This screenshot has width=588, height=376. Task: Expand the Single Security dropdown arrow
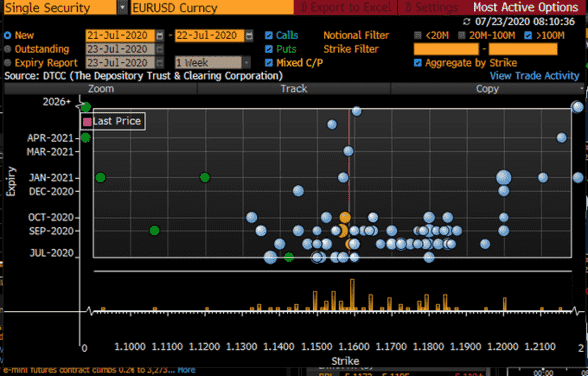click(122, 7)
